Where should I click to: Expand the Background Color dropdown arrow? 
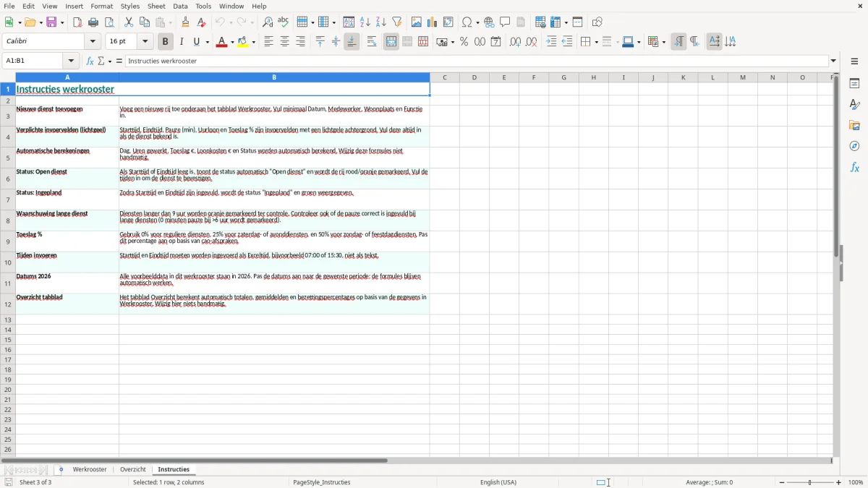click(x=254, y=42)
